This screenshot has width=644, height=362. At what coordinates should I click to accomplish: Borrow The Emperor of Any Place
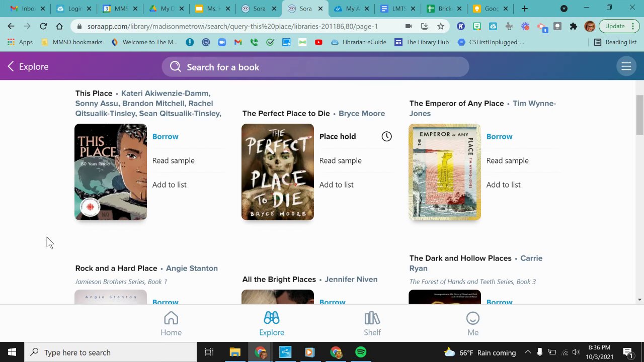[x=499, y=136]
